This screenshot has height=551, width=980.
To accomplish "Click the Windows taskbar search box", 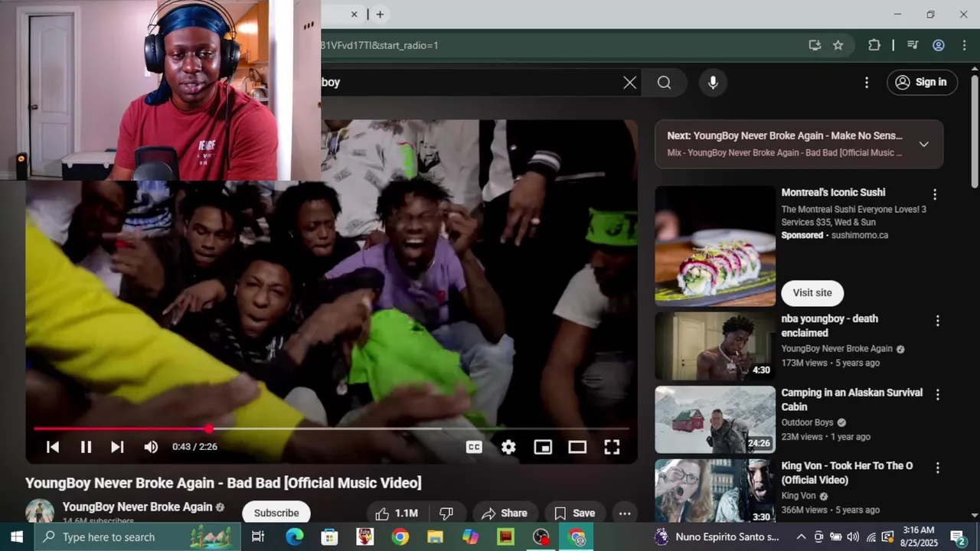I will [x=137, y=537].
